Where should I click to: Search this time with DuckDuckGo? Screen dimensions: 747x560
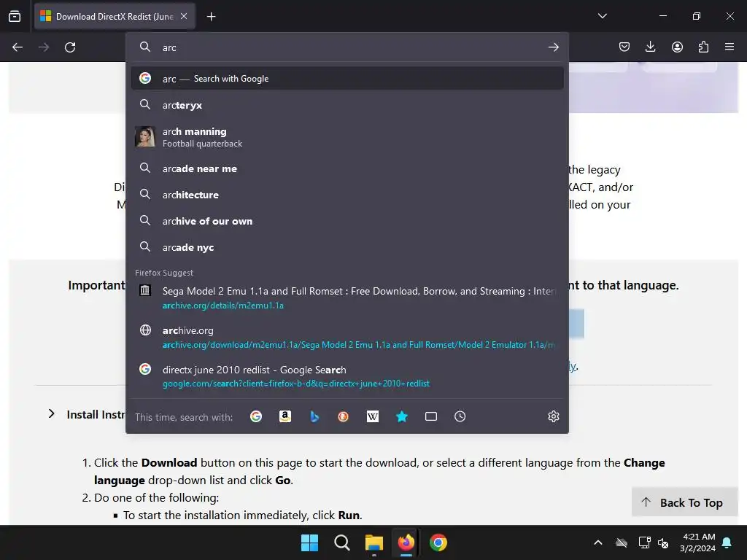point(343,416)
